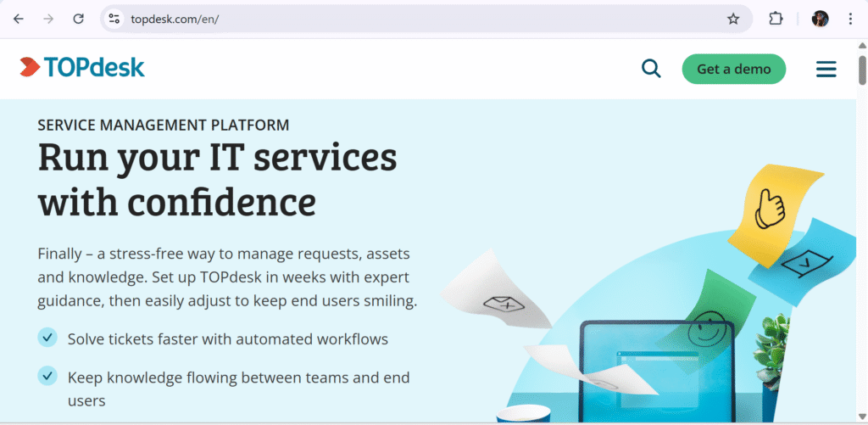
Task: Click 'Solve tickets faster with automated workflows' text
Action: 227,338
